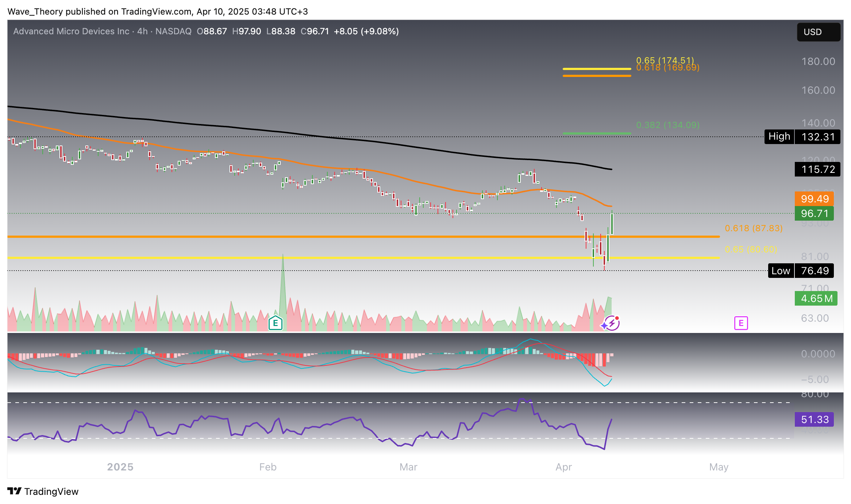Click the 180.00 price axis value
This screenshot has height=504, width=851.
click(818, 61)
